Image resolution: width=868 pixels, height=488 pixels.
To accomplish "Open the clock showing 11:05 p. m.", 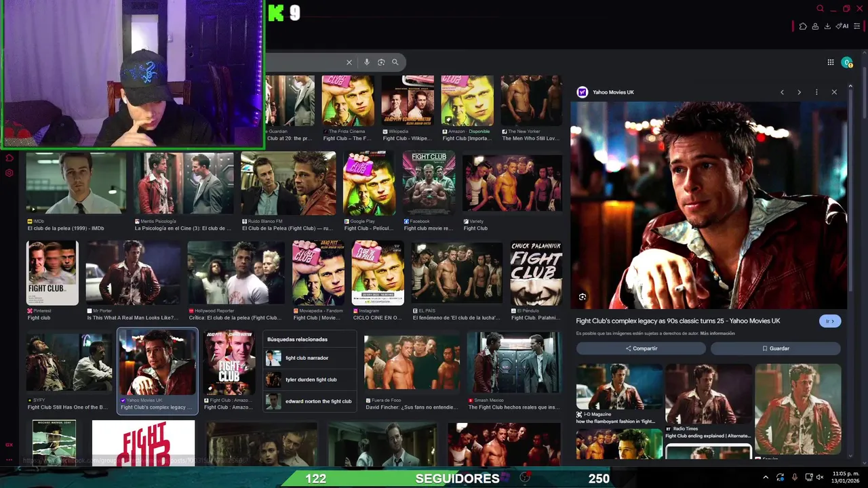I will pos(846,477).
